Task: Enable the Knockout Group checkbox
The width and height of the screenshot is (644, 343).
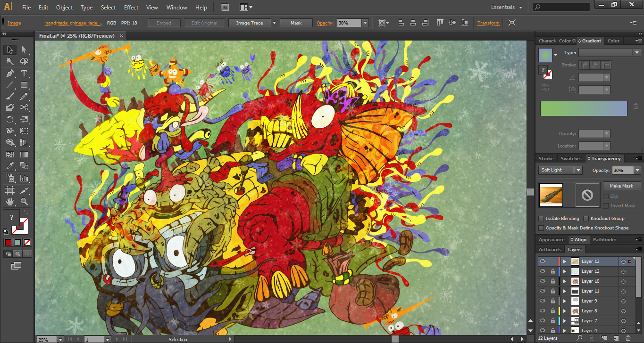Action: (x=586, y=219)
